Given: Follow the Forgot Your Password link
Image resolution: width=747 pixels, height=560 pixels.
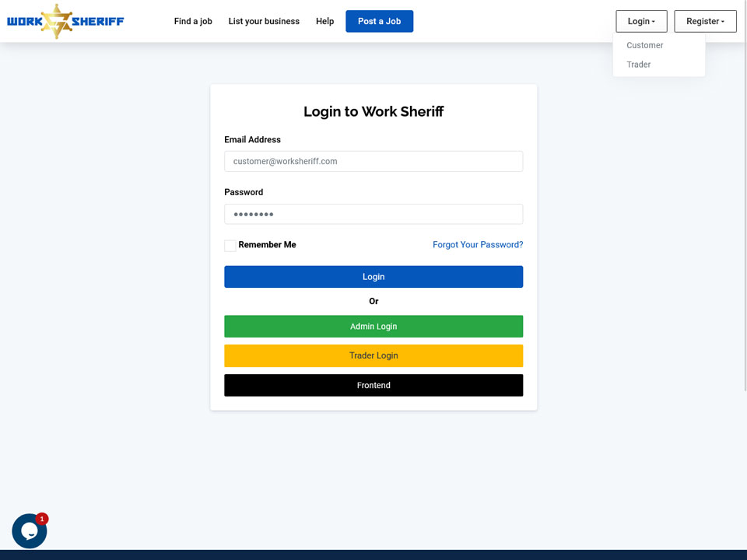Looking at the screenshot, I should [x=478, y=245].
